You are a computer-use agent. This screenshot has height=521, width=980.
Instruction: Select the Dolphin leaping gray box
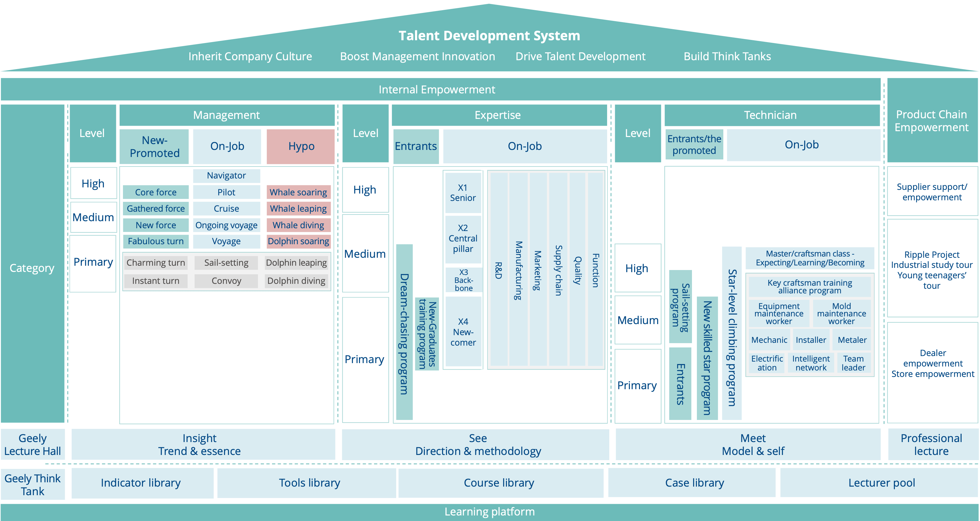click(x=296, y=263)
